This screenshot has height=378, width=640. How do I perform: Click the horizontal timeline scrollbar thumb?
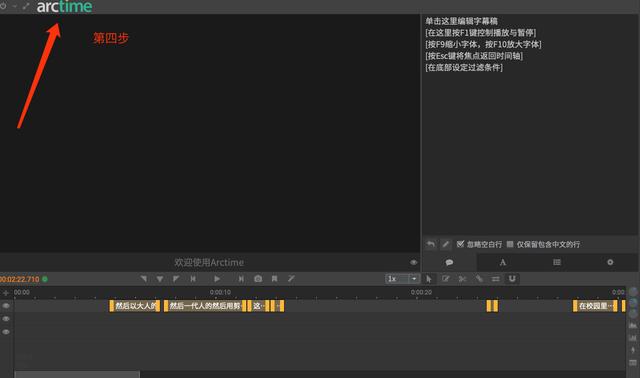(77, 374)
